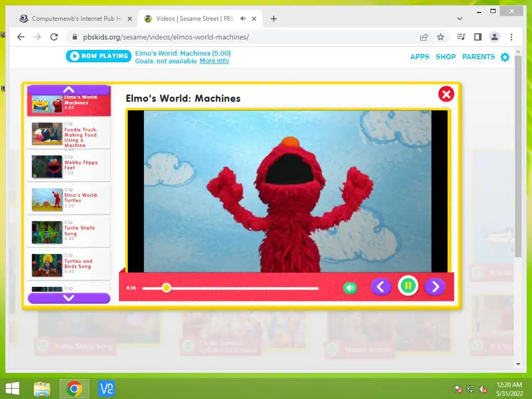
Task: Go back with the browser back arrow
Action: [x=21, y=37]
